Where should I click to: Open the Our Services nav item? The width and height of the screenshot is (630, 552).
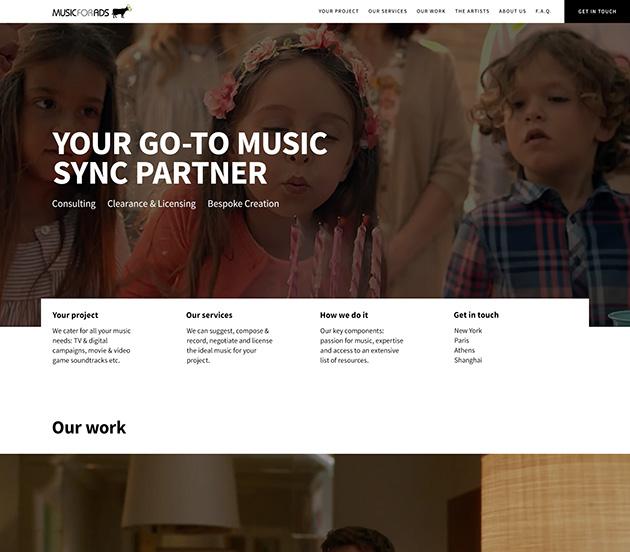(x=387, y=11)
